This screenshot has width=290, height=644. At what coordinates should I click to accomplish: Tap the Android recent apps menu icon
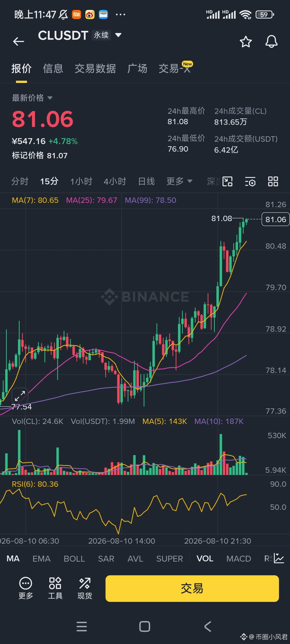[82, 627]
